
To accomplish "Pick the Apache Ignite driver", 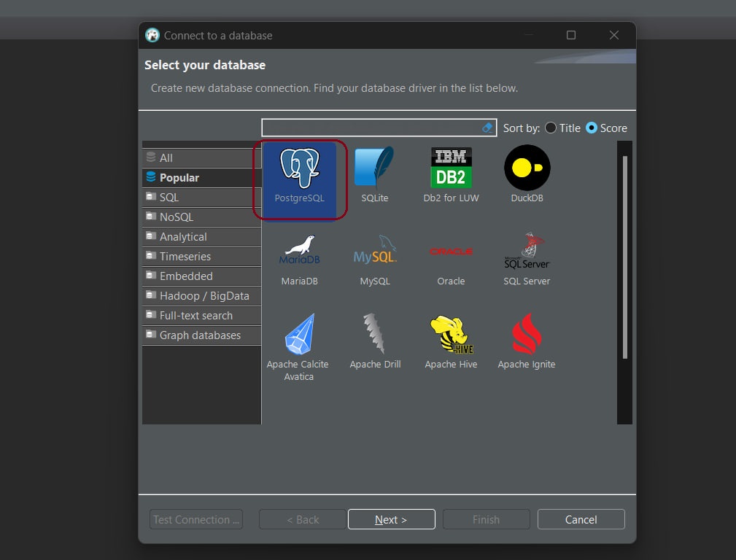I will (527, 341).
